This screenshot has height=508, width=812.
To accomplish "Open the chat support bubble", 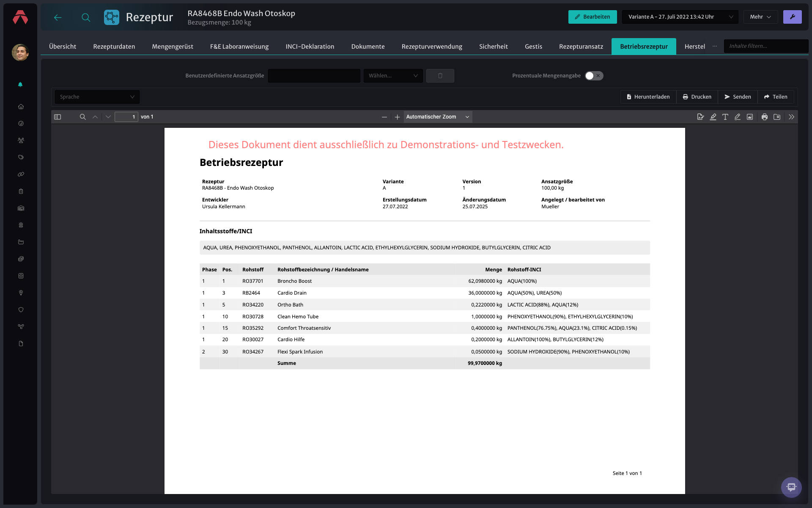I will point(791,487).
